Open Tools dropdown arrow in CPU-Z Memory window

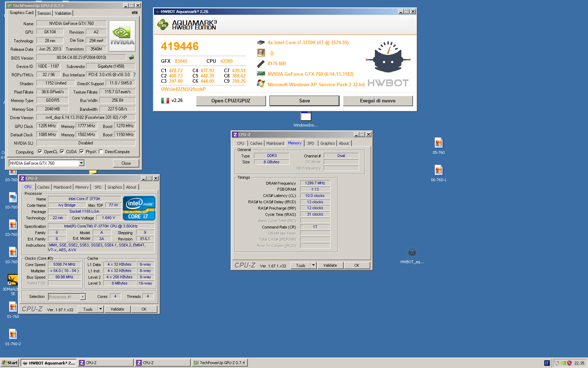(313, 265)
